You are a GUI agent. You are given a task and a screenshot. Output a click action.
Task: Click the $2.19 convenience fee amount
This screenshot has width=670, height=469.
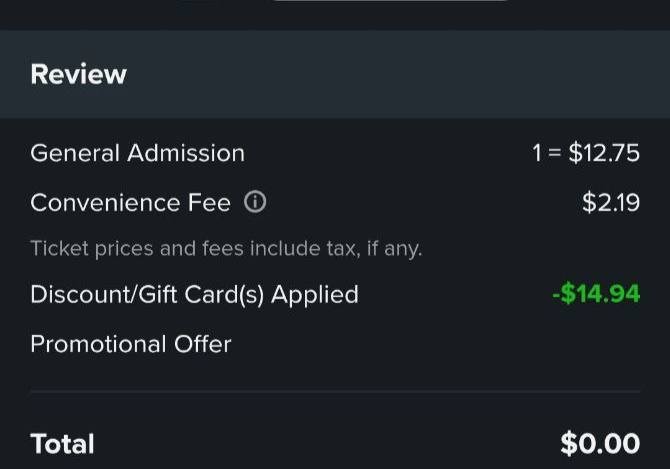point(610,203)
